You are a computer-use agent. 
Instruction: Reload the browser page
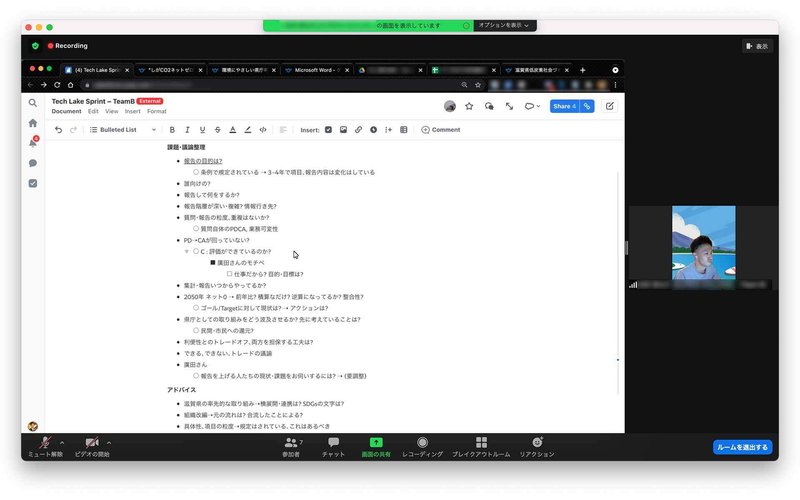(57, 85)
